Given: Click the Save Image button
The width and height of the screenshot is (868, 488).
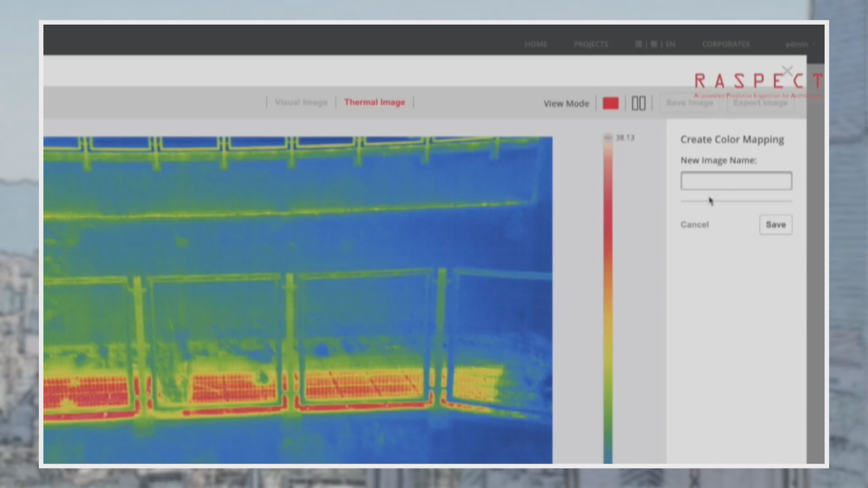Looking at the screenshot, I should pyautogui.click(x=689, y=103).
